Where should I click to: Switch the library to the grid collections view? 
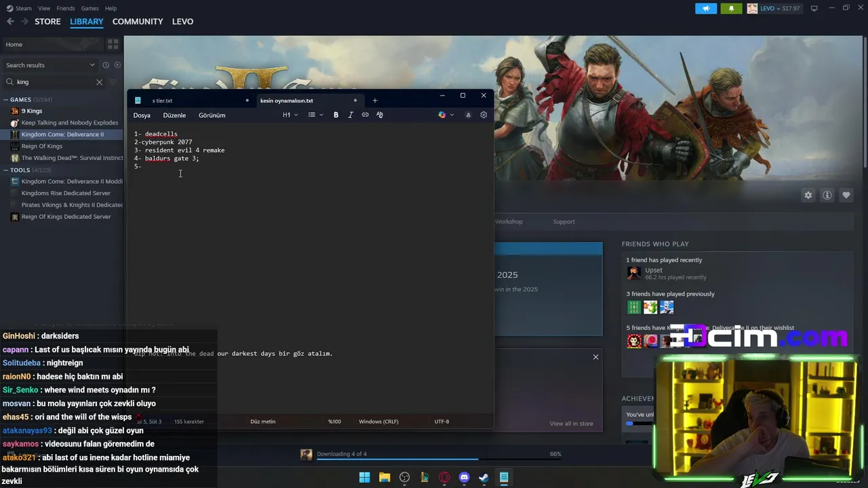[113, 44]
